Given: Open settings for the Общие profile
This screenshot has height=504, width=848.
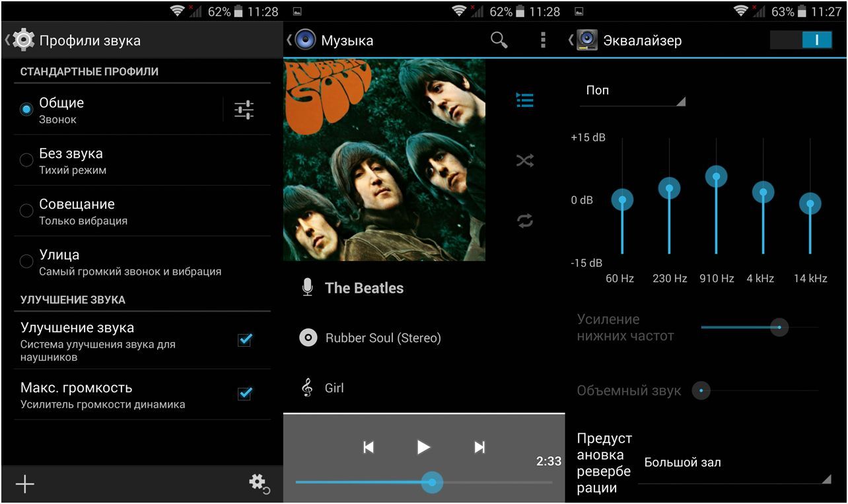Looking at the screenshot, I should tap(244, 110).
